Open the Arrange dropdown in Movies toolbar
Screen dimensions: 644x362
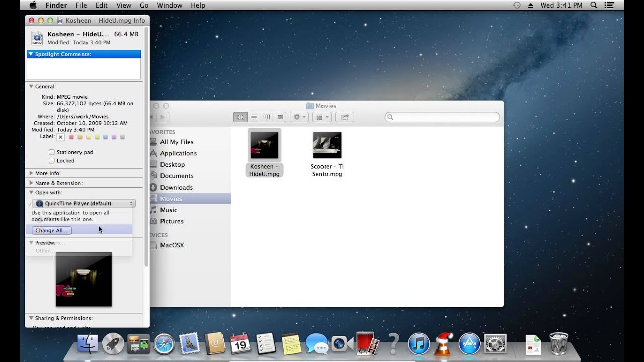321,117
